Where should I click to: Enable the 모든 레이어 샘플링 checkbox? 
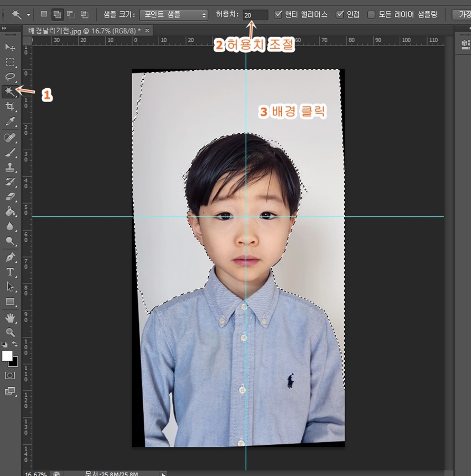[371, 15]
